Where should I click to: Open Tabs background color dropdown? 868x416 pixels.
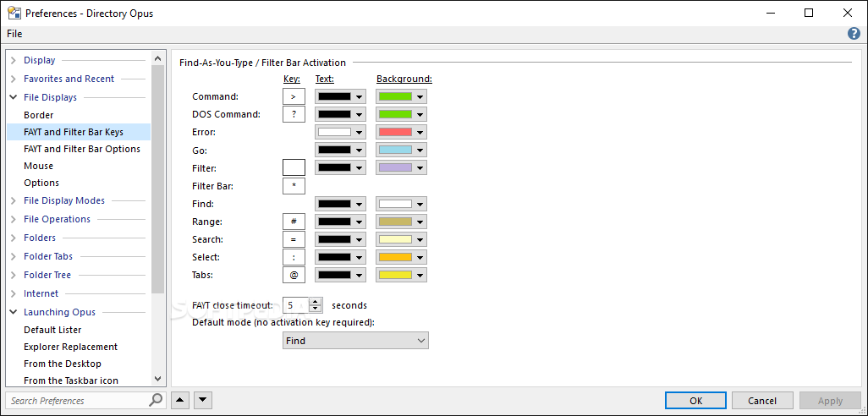(401, 275)
